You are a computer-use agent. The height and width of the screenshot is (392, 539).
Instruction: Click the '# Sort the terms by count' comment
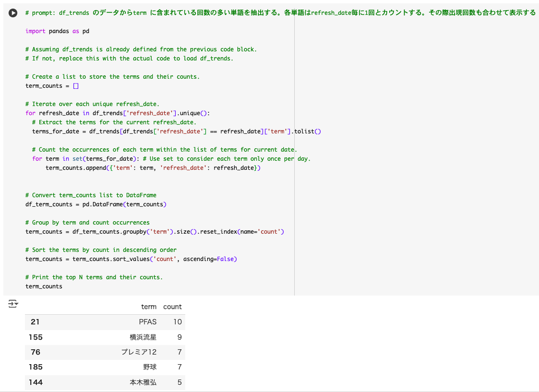coord(101,250)
